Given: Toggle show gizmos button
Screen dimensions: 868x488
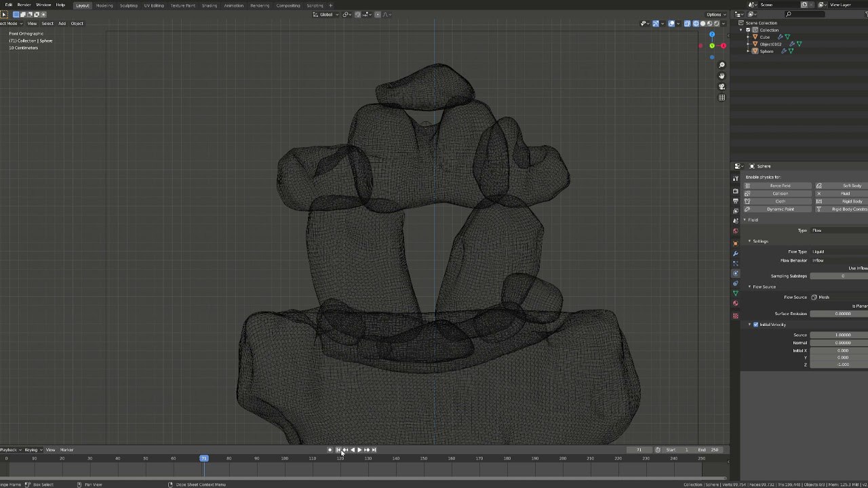Looking at the screenshot, I should [x=656, y=24].
